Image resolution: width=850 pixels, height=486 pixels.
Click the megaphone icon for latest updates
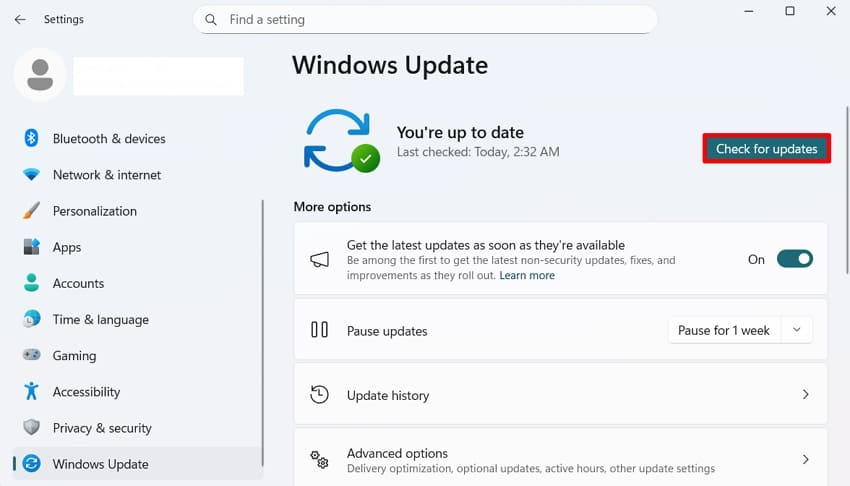(319, 260)
